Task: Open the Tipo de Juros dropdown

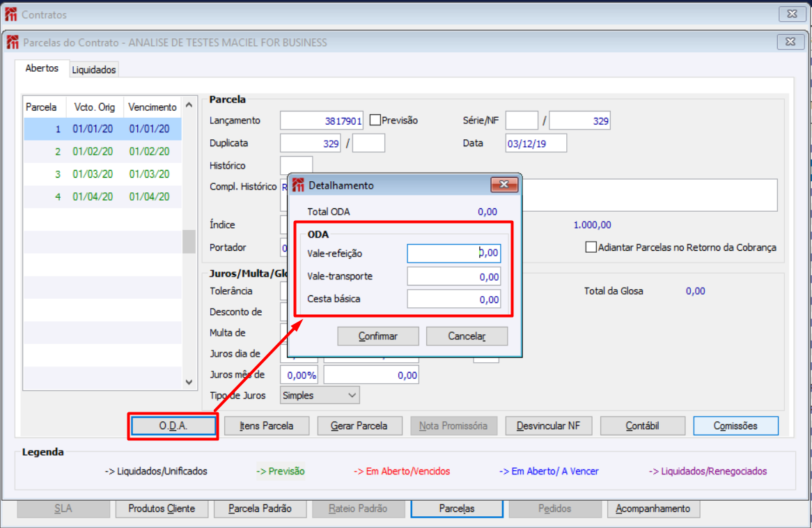Action: coord(320,396)
